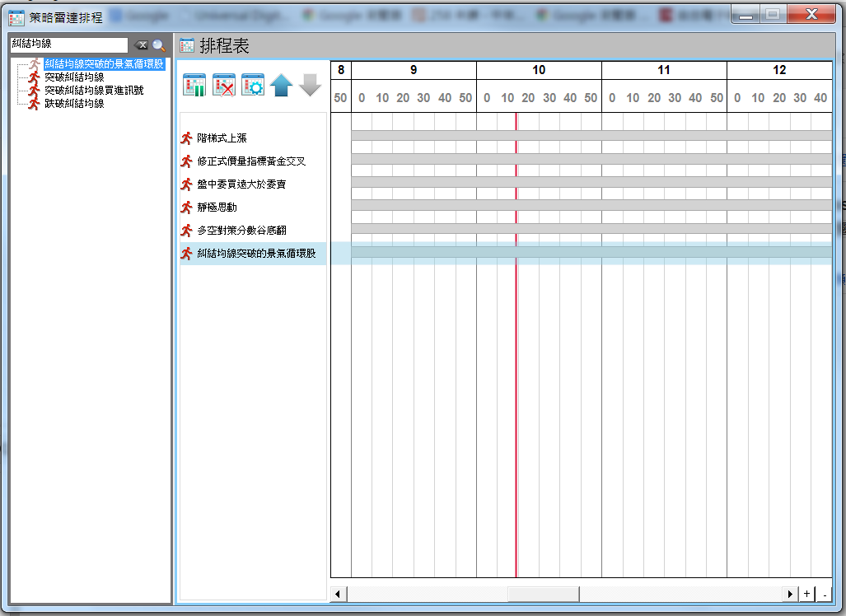Clear the search box text
Image resolution: width=846 pixels, height=616 pixels.
pos(142,45)
